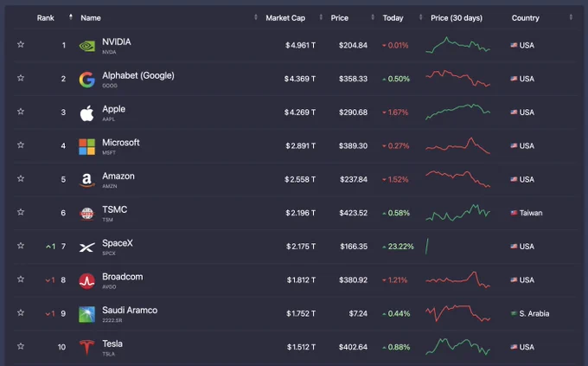Viewport: 588px width, 366px height.
Task: Click the Amazon logo icon
Action: pyautogui.click(x=87, y=180)
